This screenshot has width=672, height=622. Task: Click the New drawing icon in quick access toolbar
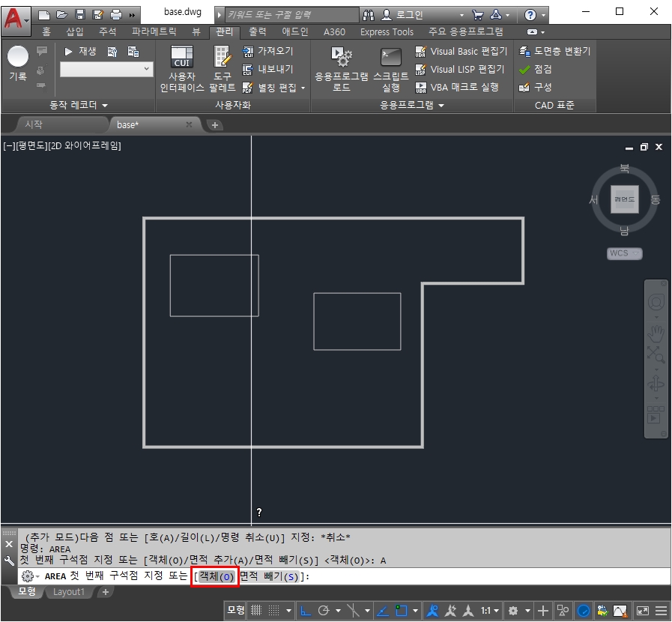pos(44,15)
